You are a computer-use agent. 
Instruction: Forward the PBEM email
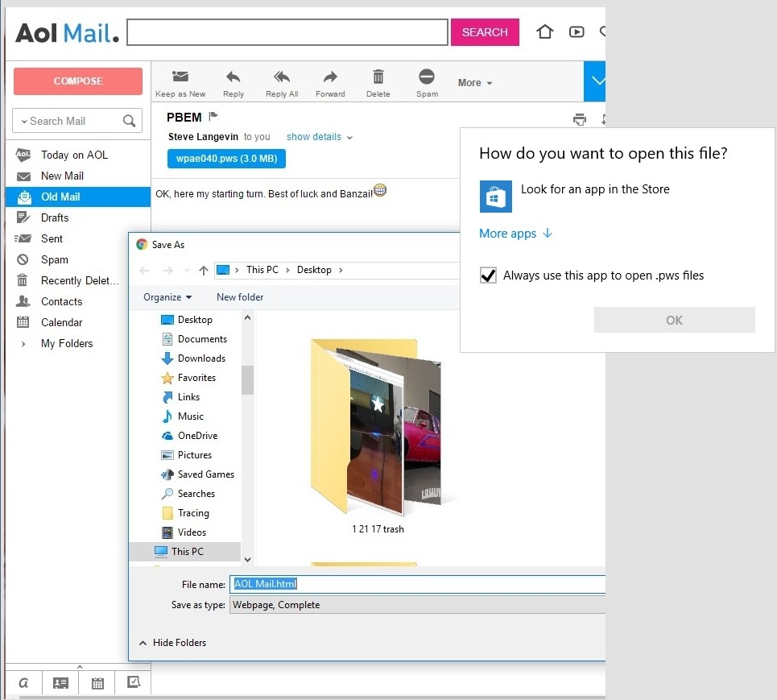(330, 77)
